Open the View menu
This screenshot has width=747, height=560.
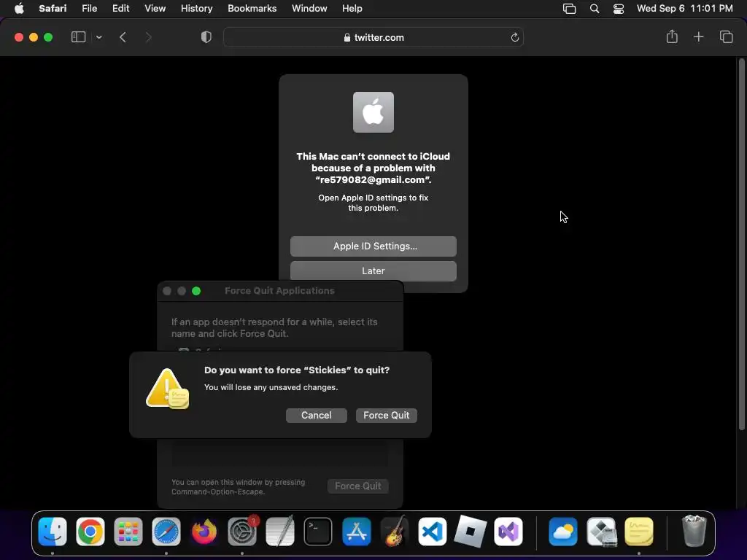click(x=155, y=8)
